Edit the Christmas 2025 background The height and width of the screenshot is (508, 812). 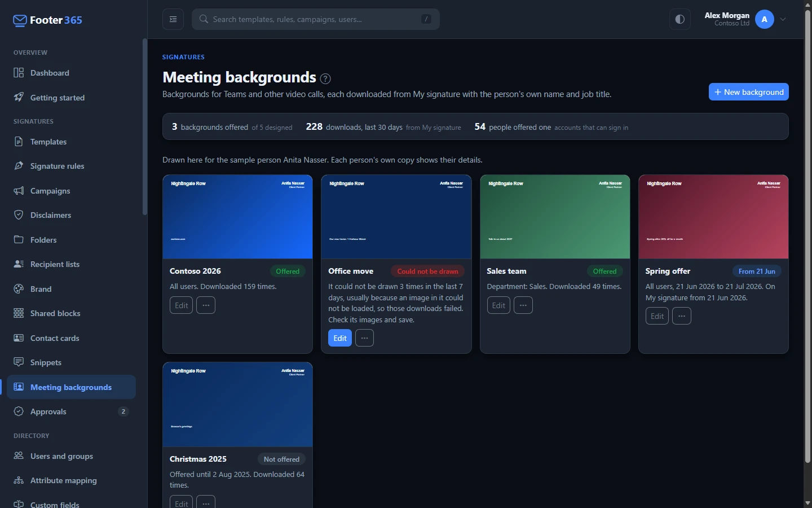coord(181,502)
